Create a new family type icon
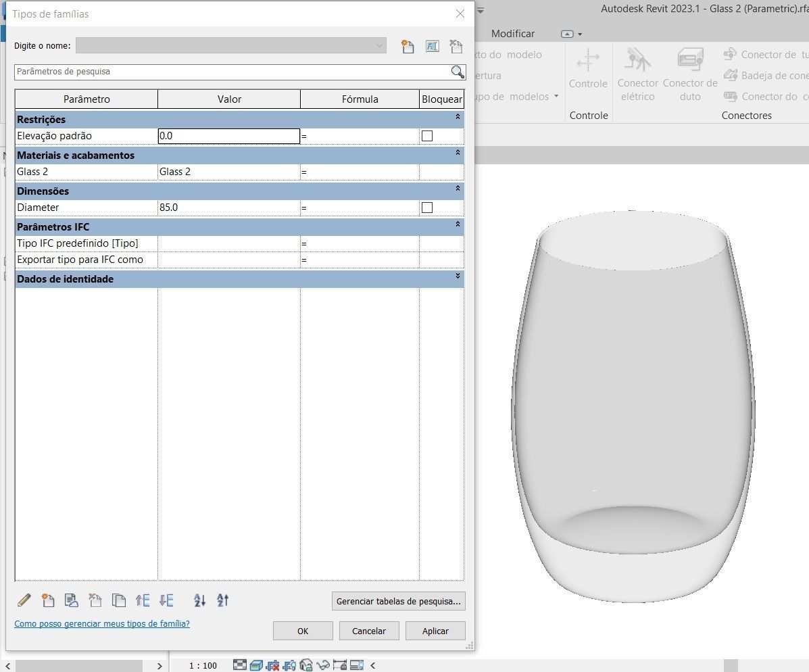The height and width of the screenshot is (672, 809). 408,47
